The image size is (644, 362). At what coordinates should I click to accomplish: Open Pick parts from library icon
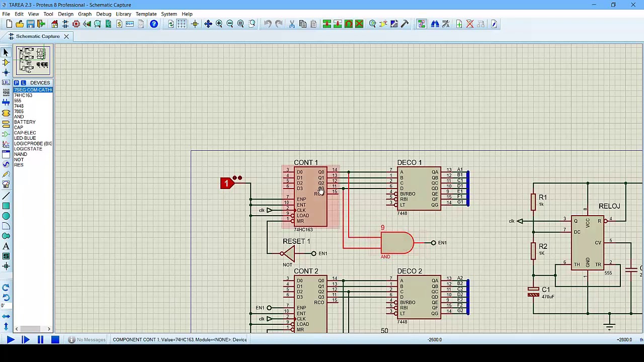tap(373, 24)
